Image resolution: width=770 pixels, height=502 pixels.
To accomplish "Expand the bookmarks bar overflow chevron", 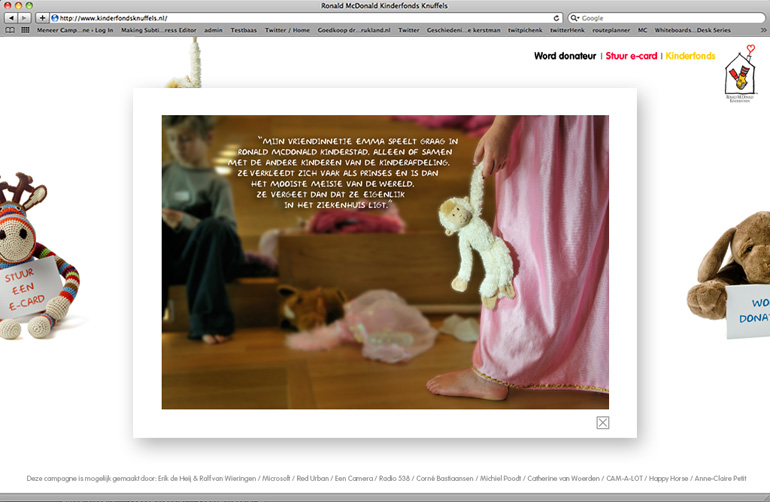I will (x=762, y=31).
